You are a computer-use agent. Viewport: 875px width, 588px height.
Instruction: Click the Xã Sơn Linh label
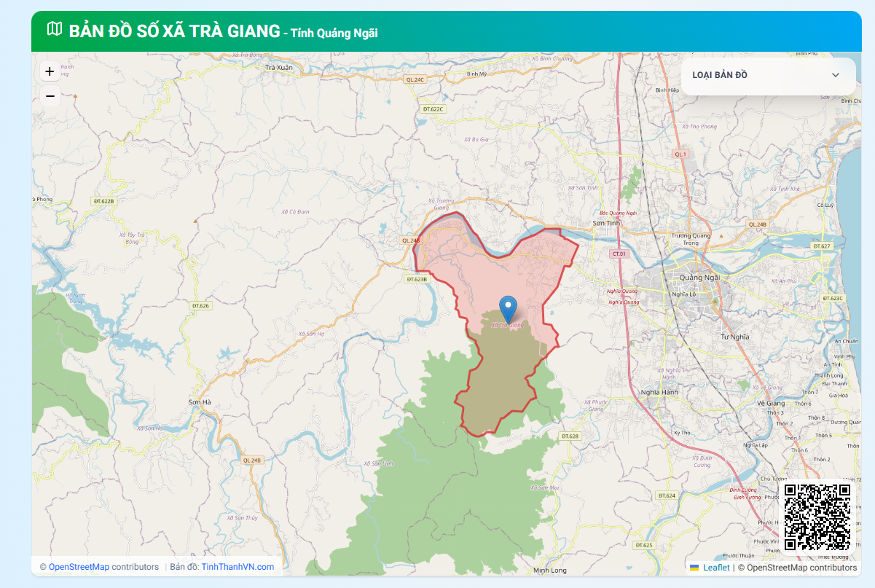pos(378,463)
